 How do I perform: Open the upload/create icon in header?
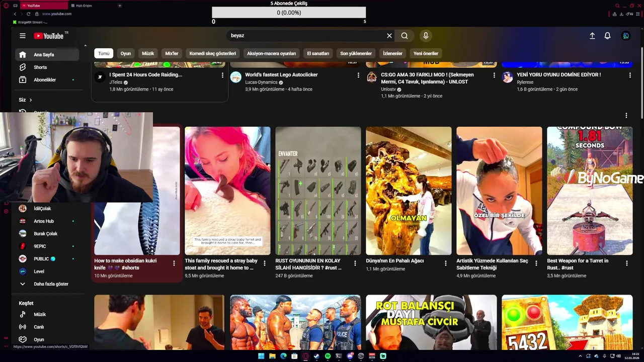pyautogui.click(x=592, y=36)
